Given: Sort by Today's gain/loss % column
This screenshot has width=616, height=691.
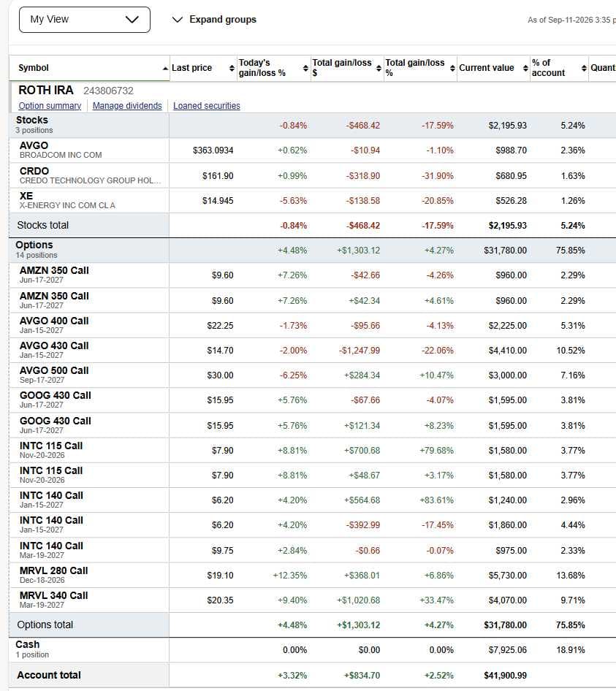Looking at the screenshot, I should (x=305, y=68).
